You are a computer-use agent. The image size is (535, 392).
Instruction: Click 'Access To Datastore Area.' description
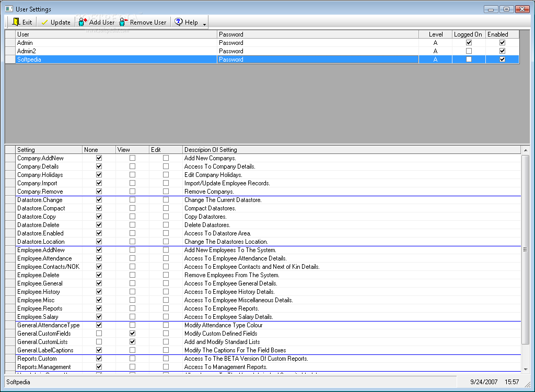[218, 233]
